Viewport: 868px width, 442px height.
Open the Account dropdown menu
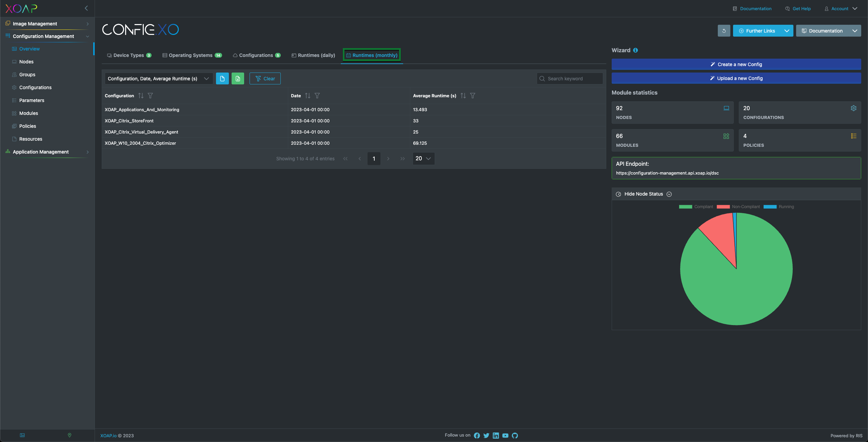(x=841, y=9)
